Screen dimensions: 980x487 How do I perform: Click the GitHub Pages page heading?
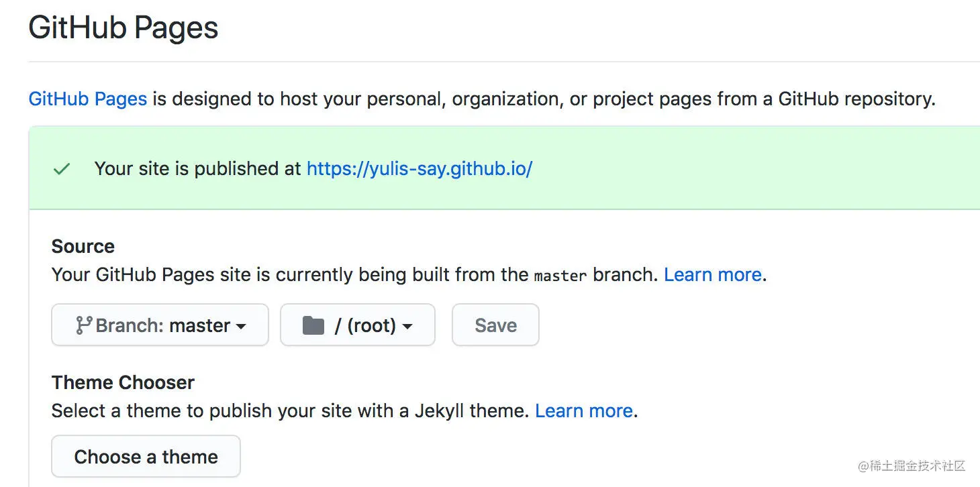pos(123,27)
